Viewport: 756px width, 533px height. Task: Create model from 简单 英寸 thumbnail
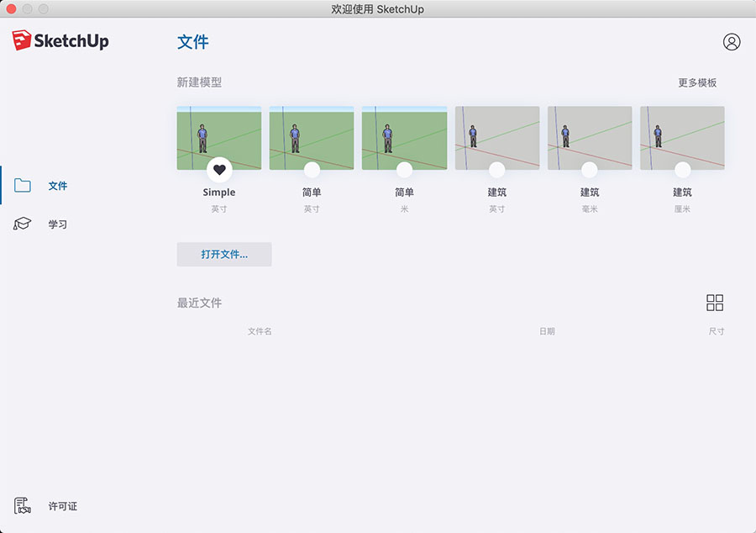tap(312, 138)
